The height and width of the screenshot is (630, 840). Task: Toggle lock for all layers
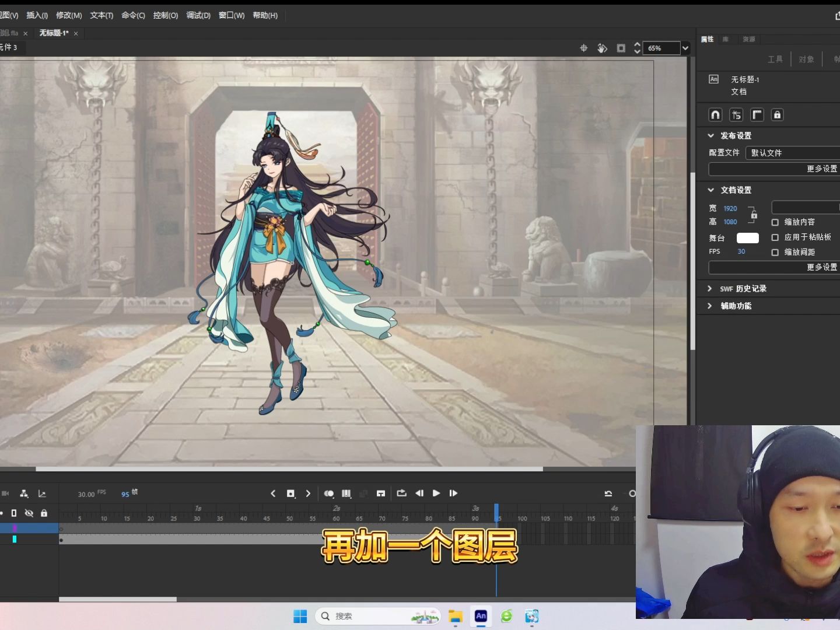point(44,513)
